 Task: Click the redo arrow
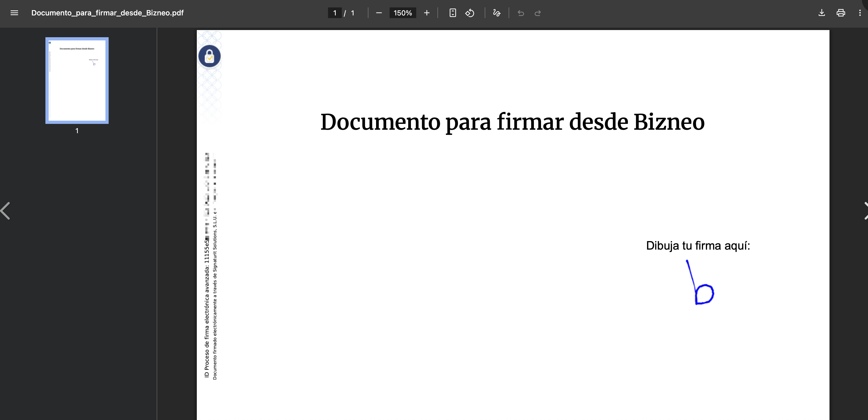(x=538, y=13)
